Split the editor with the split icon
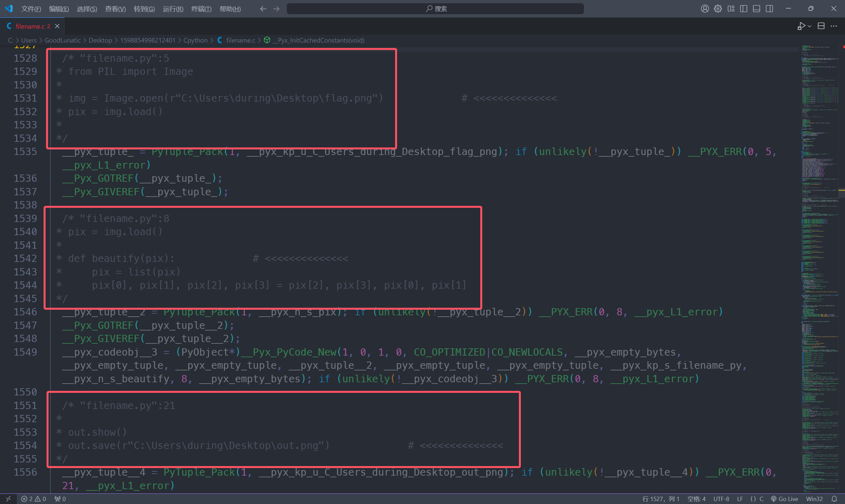845x504 pixels. [x=821, y=26]
